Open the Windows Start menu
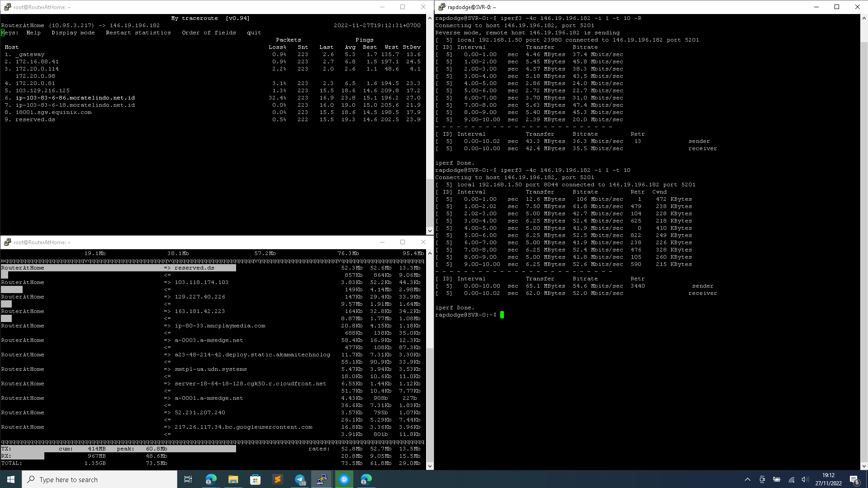The height and width of the screenshot is (488, 868). coord(11,479)
